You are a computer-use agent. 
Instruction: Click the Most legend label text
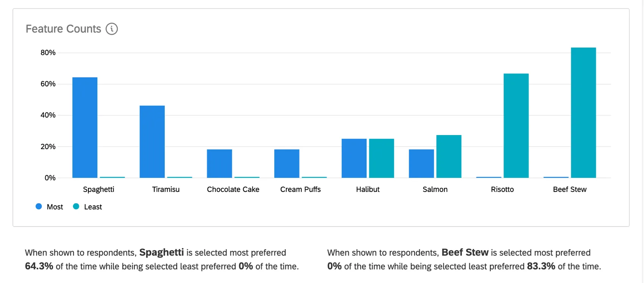[55, 207]
